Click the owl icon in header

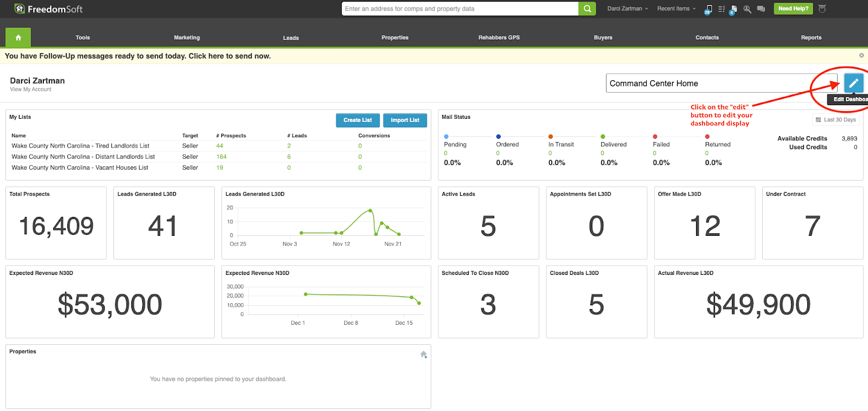click(x=822, y=9)
